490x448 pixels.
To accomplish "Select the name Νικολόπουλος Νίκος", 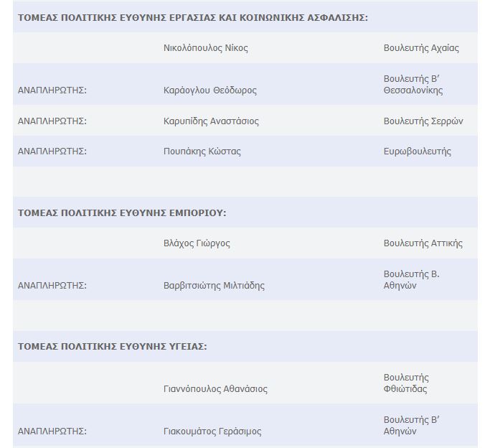I will point(206,48).
